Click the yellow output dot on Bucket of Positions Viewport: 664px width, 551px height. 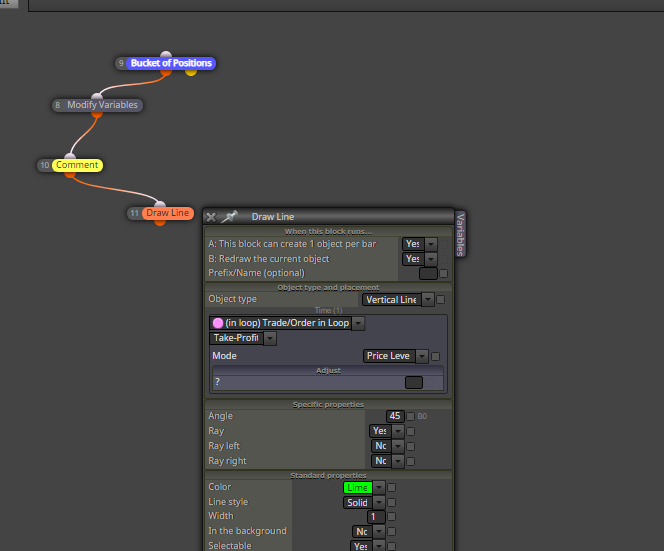(191, 72)
